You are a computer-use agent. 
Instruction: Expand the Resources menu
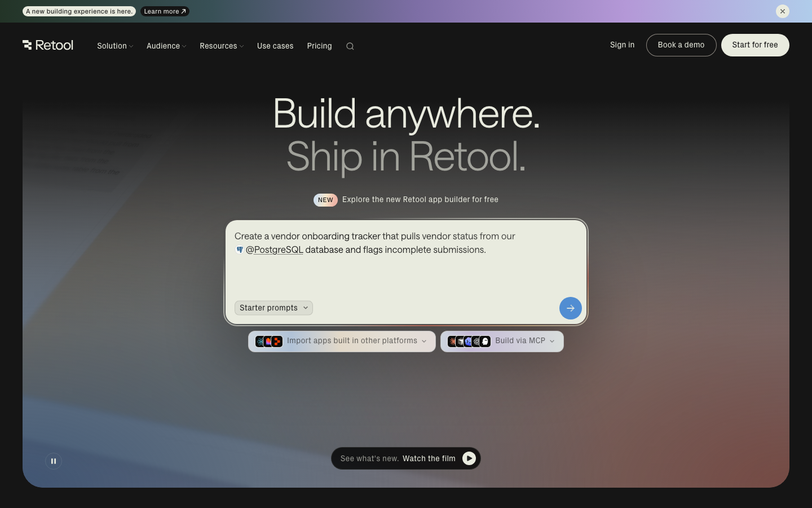[x=222, y=46]
